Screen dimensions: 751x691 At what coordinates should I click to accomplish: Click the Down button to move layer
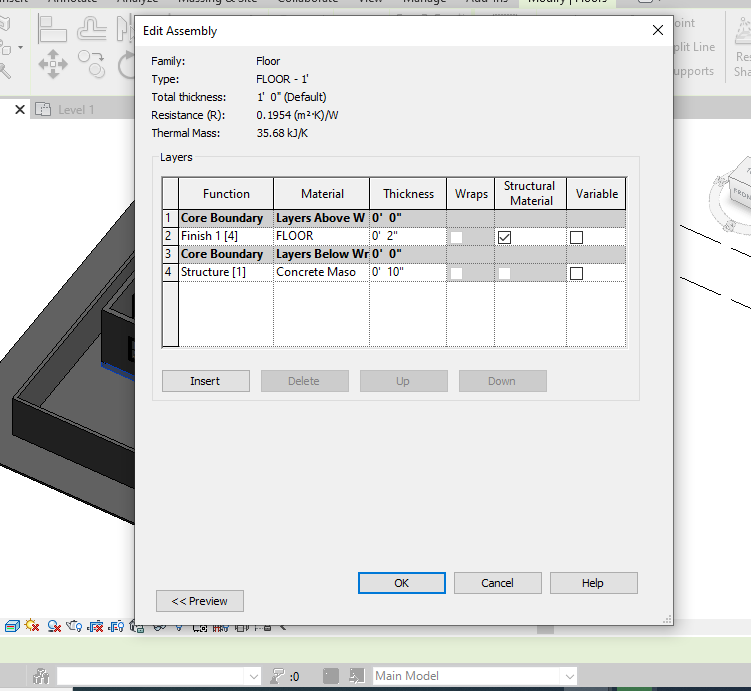(x=502, y=381)
